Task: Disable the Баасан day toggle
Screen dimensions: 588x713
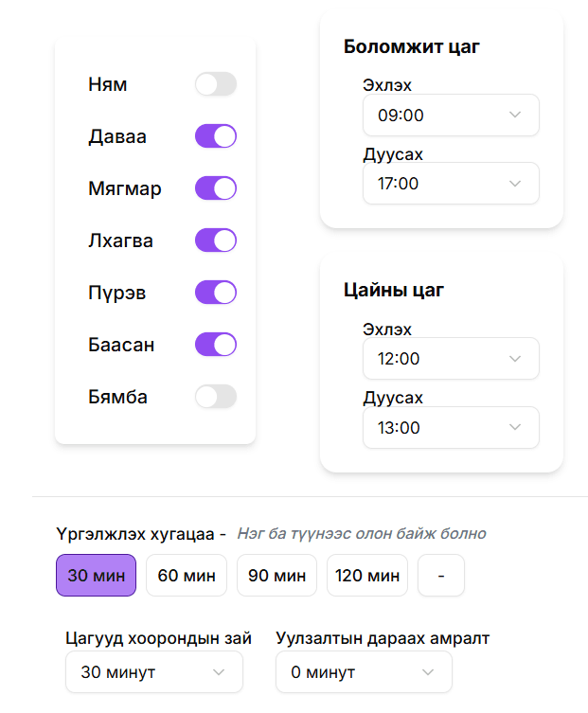Action: pyautogui.click(x=215, y=345)
